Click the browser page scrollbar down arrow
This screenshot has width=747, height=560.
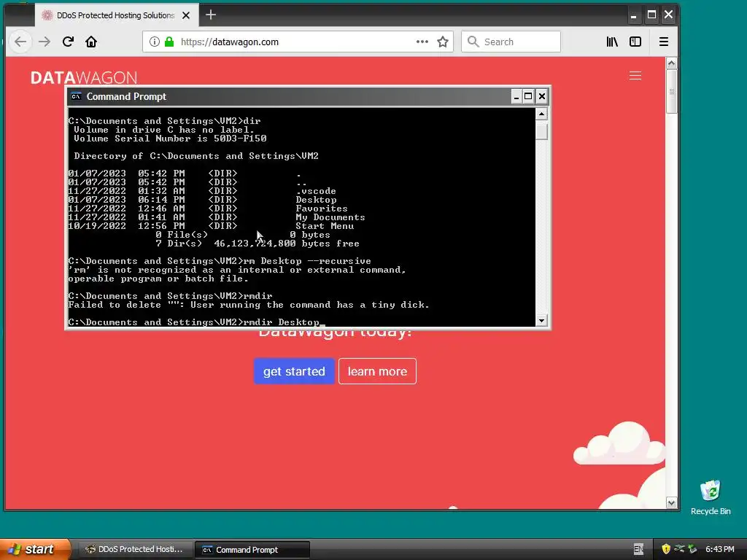(671, 503)
